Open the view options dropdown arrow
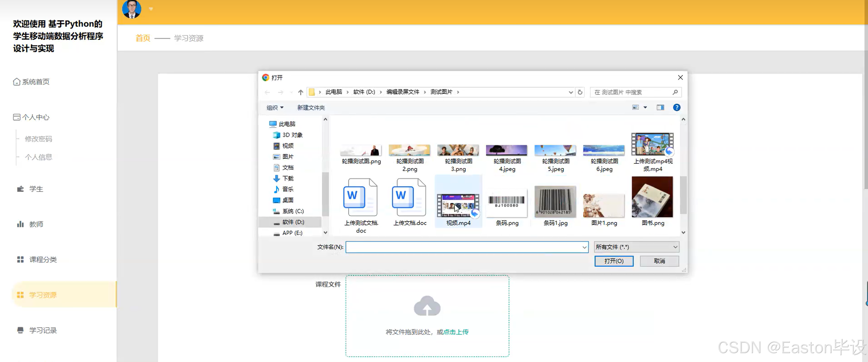 tap(645, 107)
